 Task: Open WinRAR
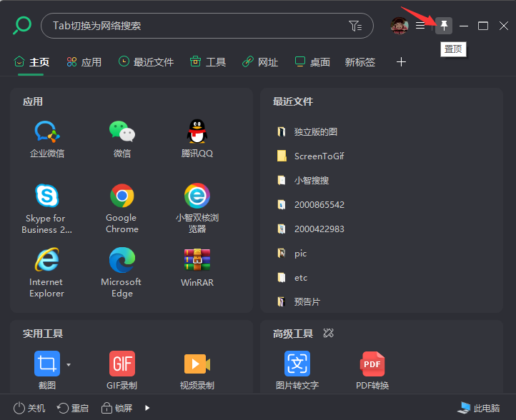click(x=197, y=268)
